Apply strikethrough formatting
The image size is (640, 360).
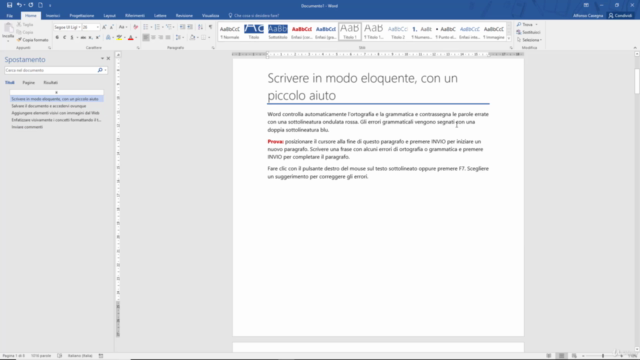(x=83, y=38)
